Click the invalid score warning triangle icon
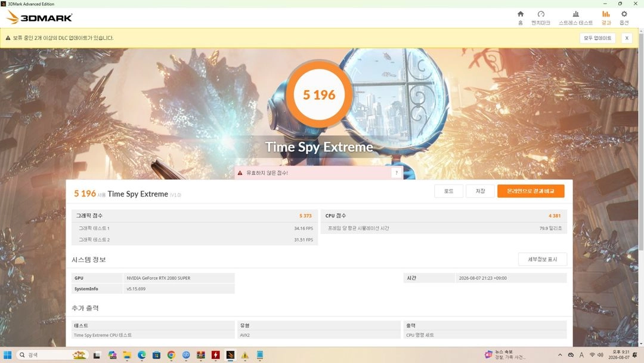This screenshot has width=644, height=363. pyautogui.click(x=240, y=173)
